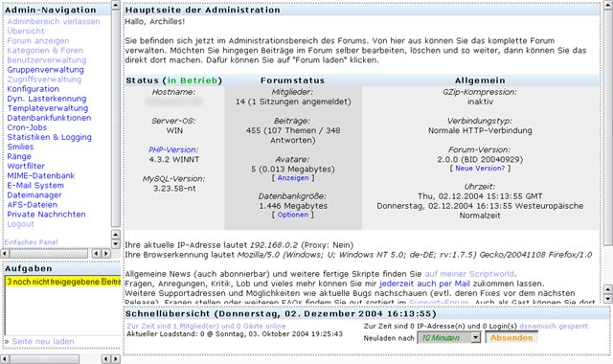Click the "Seite neu laden" link
Image resolution: width=613 pixels, height=364 pixels.
coord(42,341)
